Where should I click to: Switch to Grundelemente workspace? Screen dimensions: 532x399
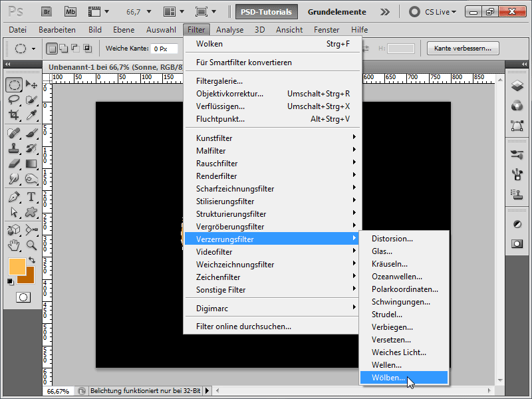coord(337,12)
